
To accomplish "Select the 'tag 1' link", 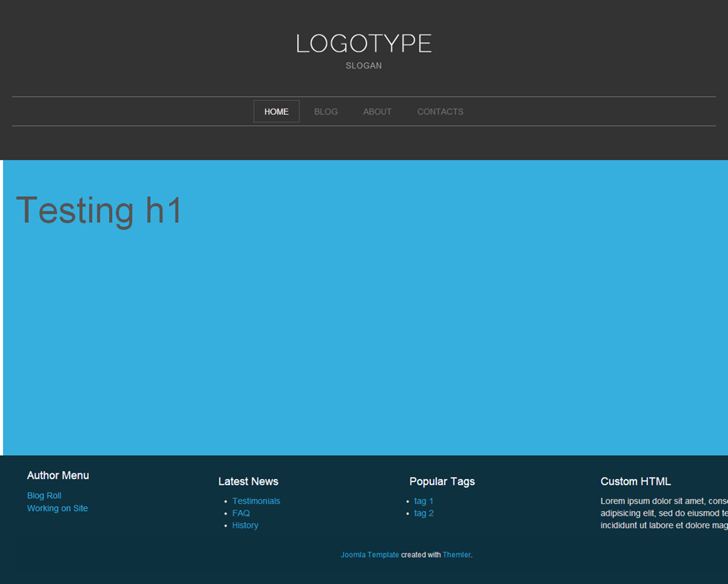I will tap(424, 501).
